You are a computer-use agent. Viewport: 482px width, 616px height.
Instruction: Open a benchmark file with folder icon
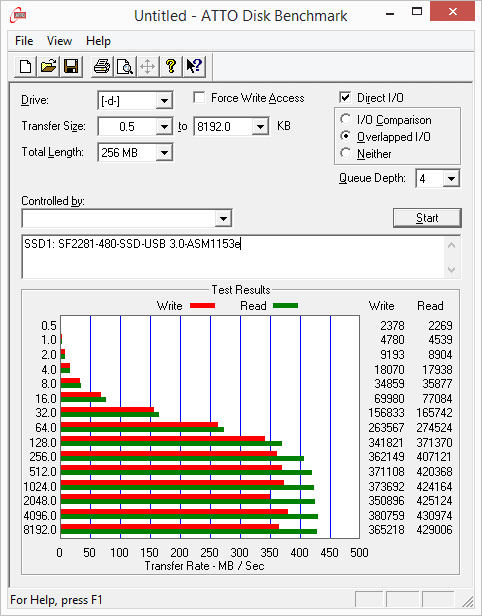[x=48, y=66]
